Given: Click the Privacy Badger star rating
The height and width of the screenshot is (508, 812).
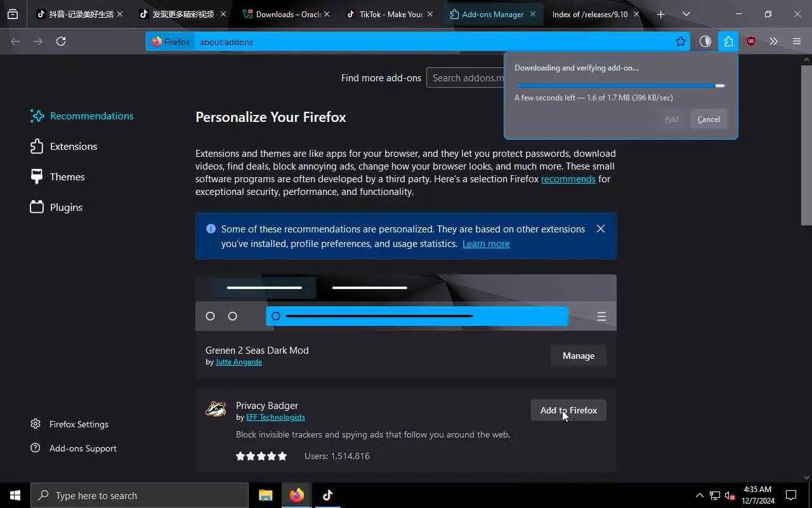Looking at the screenshot, I should [x=261, y=456].
